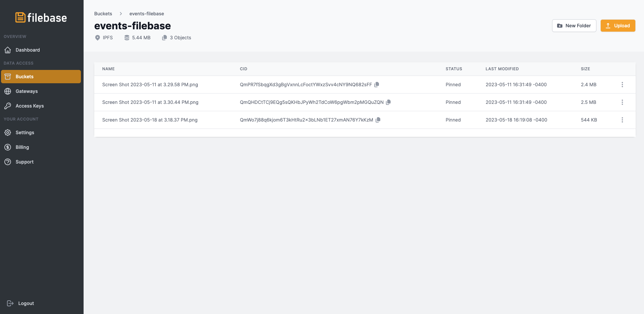Image resolution: width=644 pixels, height=314 pixels.
Task: Click the Settings gear icon
Action: pyautogui.click(x=8, y=133)
